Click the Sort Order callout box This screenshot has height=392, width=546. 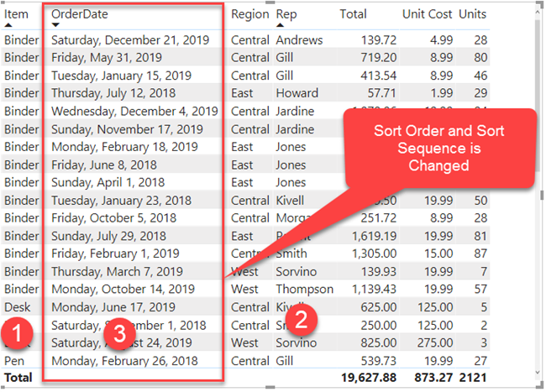(x=439, y=149)
